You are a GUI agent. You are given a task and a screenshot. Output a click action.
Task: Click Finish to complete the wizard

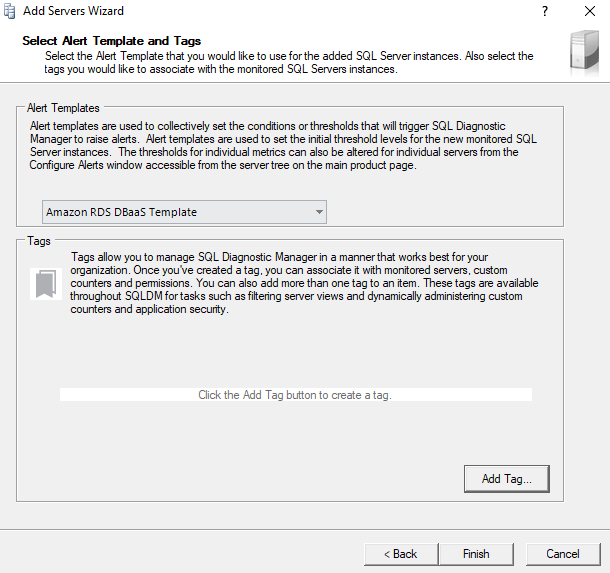point(476,553)
